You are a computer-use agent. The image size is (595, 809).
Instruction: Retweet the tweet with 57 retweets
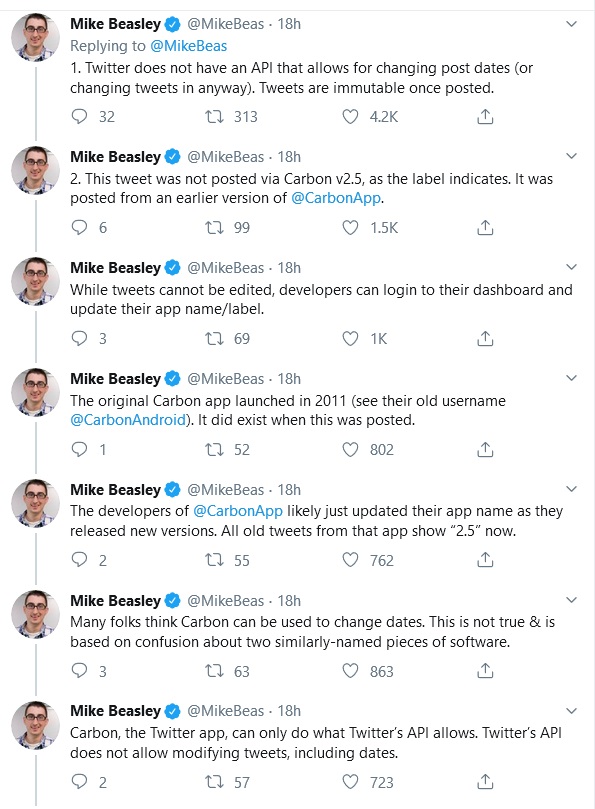[214, 782]
